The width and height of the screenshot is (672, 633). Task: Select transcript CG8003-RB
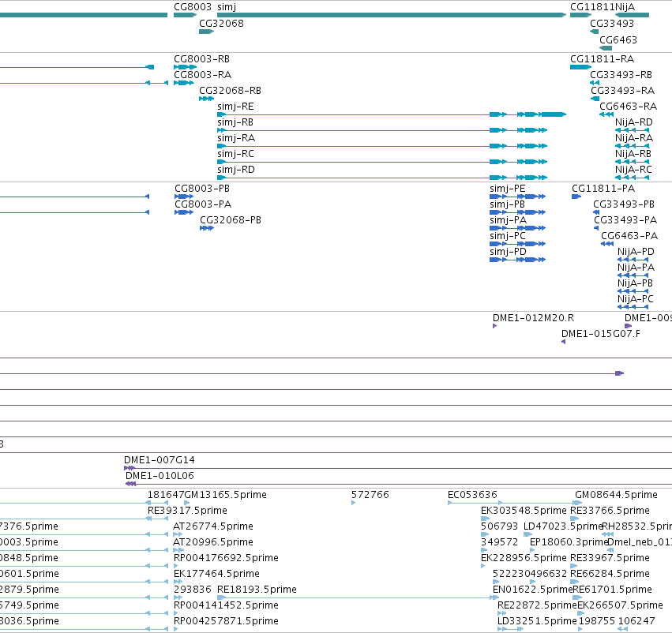click(201, 58)
